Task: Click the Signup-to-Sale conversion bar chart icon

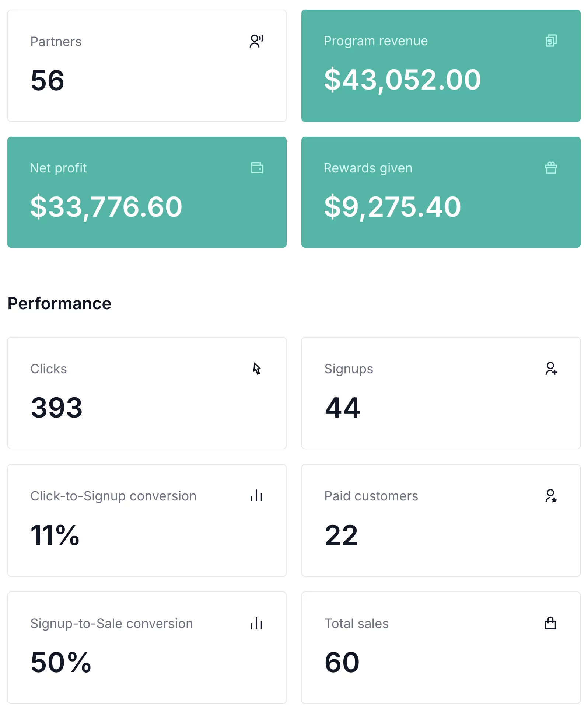Action: point(256,623)
